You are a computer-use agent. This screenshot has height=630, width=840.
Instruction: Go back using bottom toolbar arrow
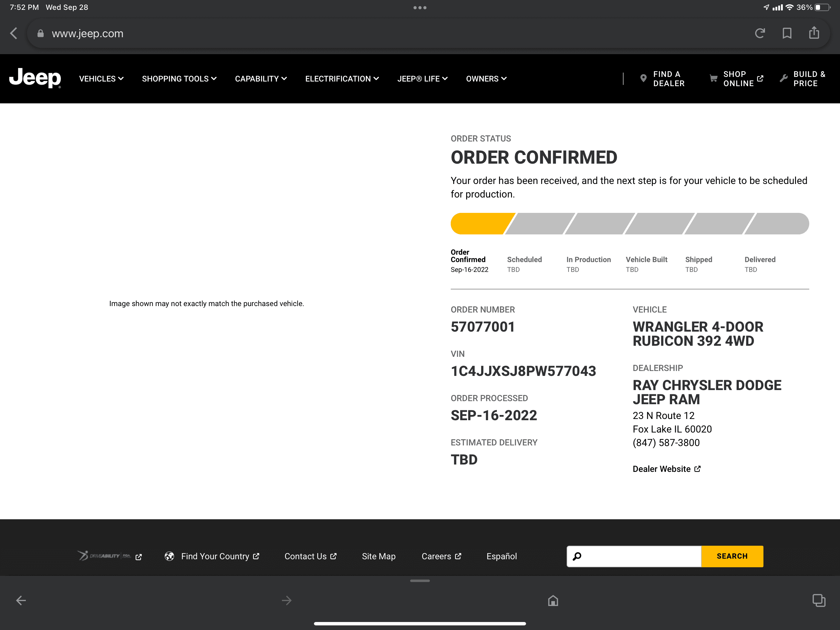pyautogui.click(x=21, y=600)
